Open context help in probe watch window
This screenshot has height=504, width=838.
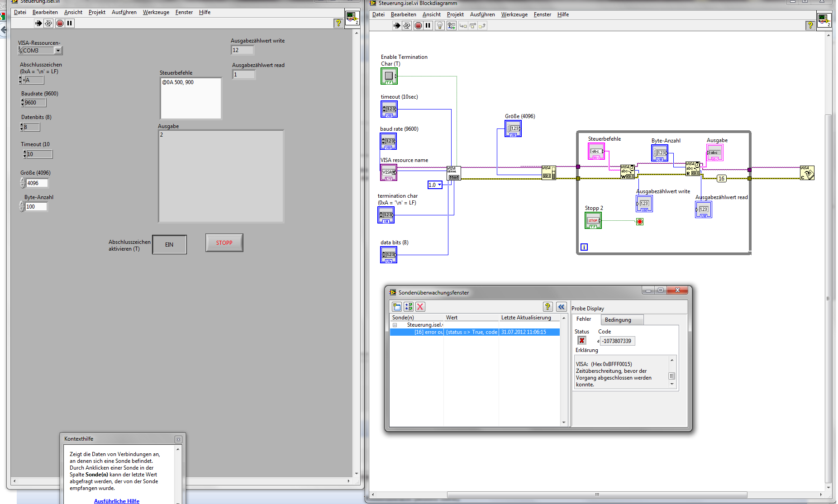tap(548, 307)
